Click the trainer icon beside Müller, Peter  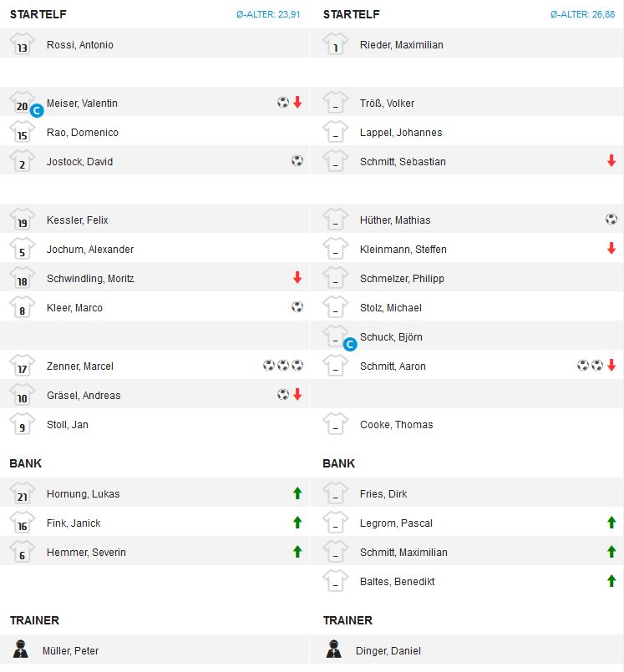(x=23, y=650)
